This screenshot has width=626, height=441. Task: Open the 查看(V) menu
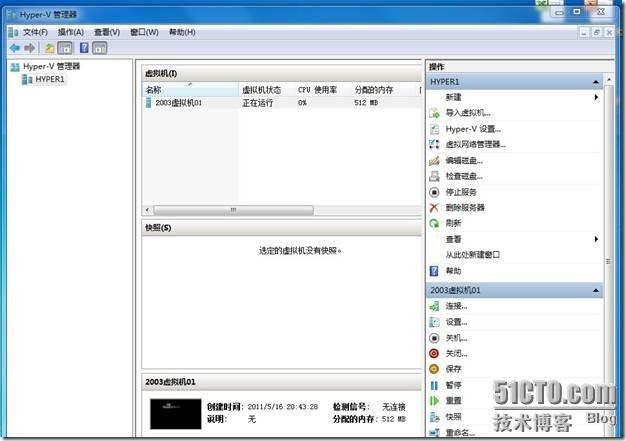(107, 32)
